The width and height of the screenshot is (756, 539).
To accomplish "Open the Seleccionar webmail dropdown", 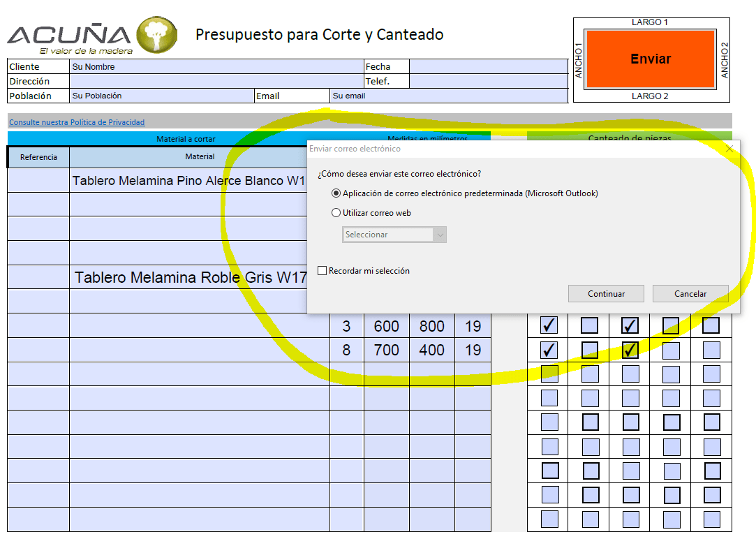I will point(394,235).
